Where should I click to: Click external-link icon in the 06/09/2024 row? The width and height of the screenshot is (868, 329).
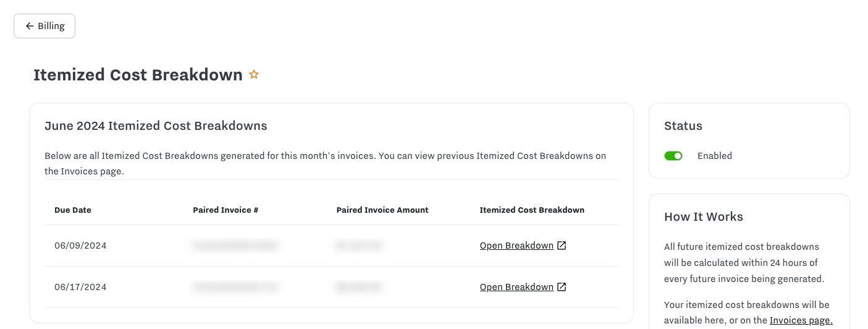click(562, 246)
